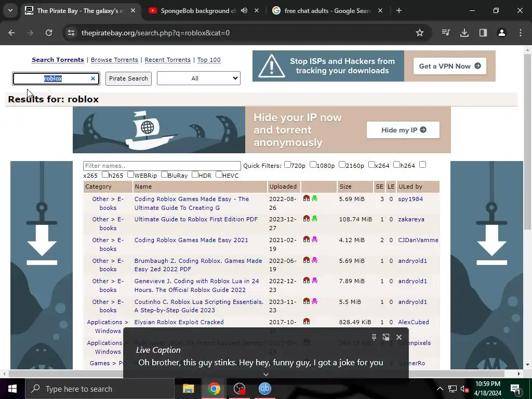Open Top 100 menu link

click(x=209, y=60)
